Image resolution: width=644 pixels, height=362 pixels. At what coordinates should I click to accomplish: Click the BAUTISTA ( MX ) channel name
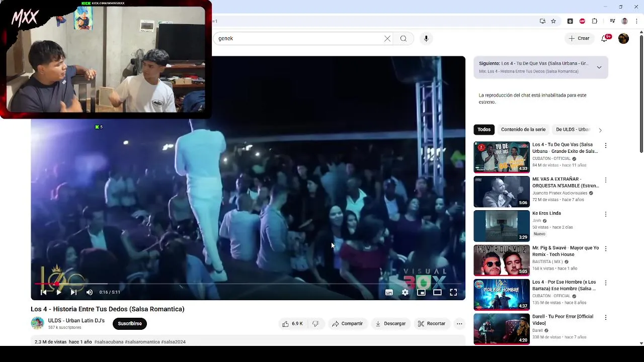tap(547, 262)
